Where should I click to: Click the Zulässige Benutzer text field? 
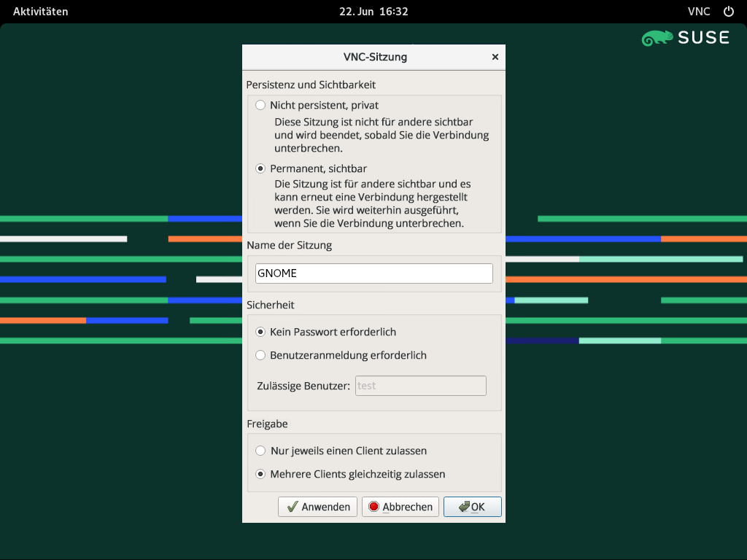(420, 386)
